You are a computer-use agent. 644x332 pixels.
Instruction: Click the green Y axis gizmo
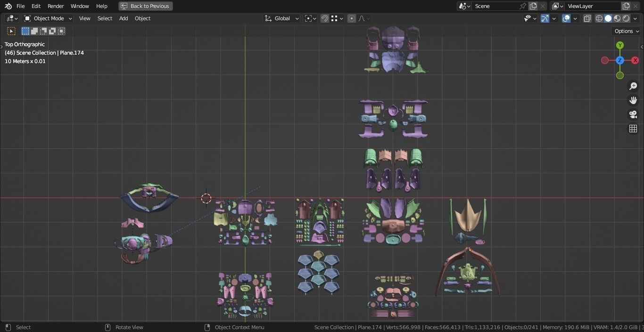pyautogui.click(x=620, y=45)
